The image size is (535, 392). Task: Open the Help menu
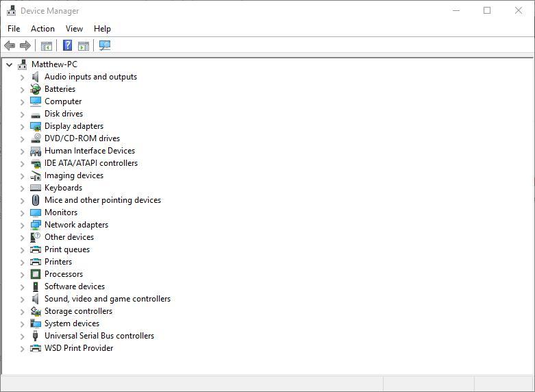point(102,29)
